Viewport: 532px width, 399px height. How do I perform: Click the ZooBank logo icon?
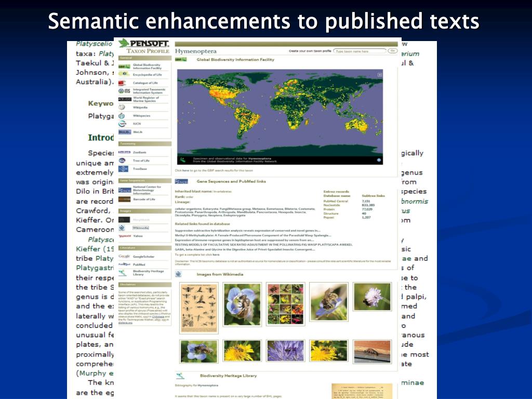[x=124, y=152]
